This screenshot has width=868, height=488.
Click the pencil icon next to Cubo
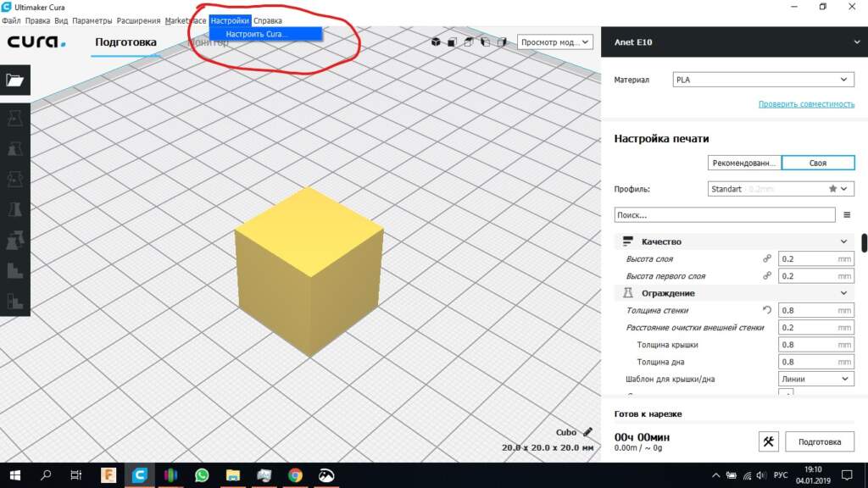coord(587,432)
